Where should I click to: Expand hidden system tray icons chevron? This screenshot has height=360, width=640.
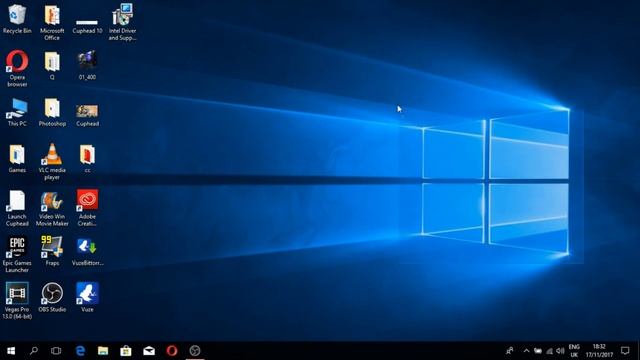tap(527, 351)
